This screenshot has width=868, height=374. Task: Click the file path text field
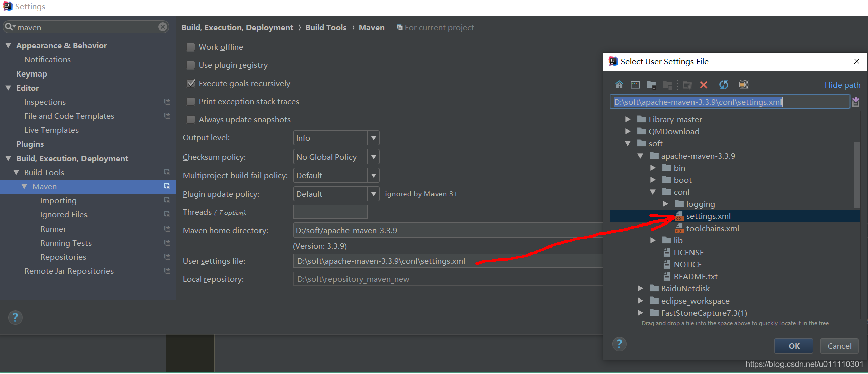tap(730, 102)
